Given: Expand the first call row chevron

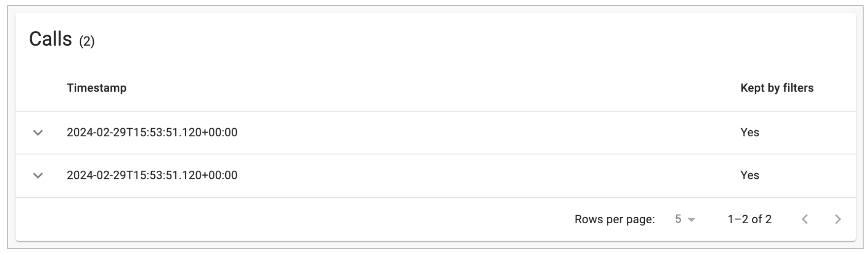Looking at the screenshot, I should tap(38, 133).
